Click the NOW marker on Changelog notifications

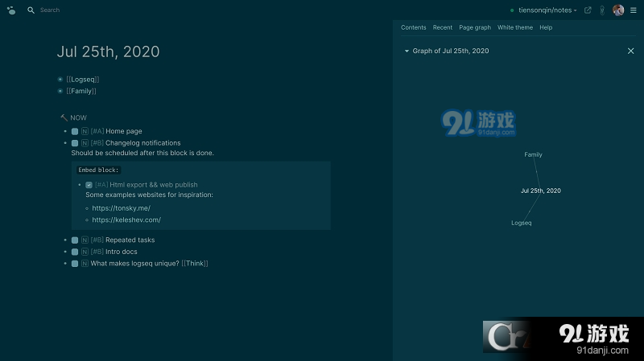click(x=85, y=143)
